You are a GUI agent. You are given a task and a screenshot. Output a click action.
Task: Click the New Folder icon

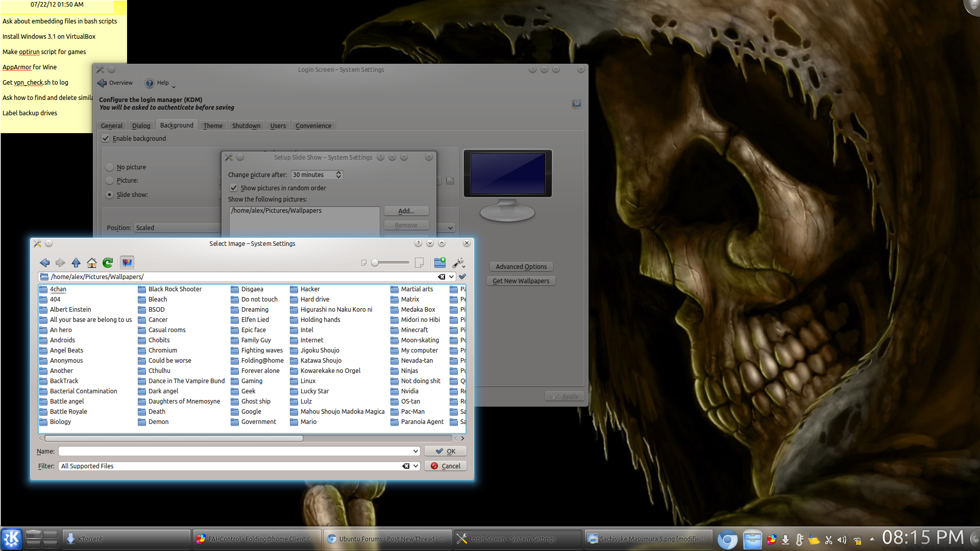pyautogui.click(x=439, y=263)
